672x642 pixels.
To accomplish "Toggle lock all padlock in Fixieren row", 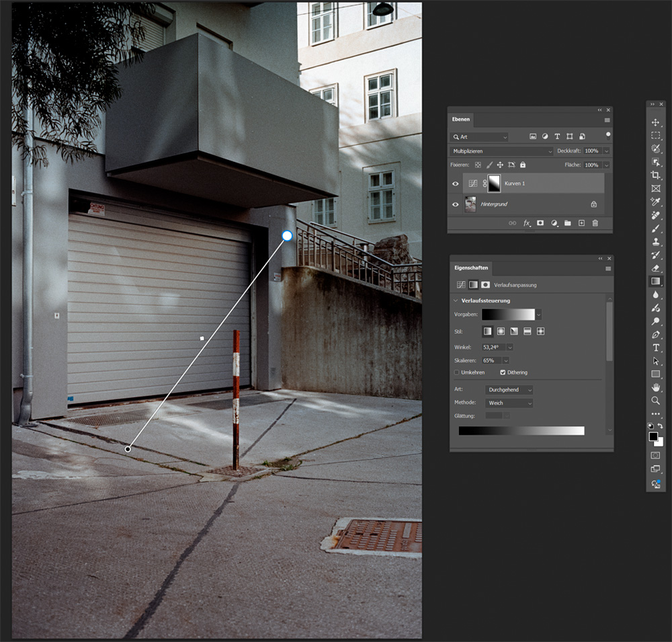I will click(522, 165).
